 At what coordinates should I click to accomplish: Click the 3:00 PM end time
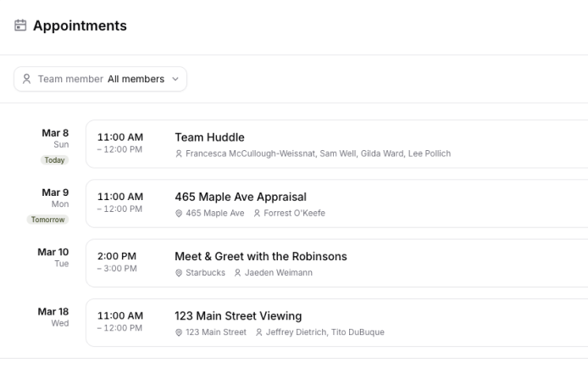[117, 269]
